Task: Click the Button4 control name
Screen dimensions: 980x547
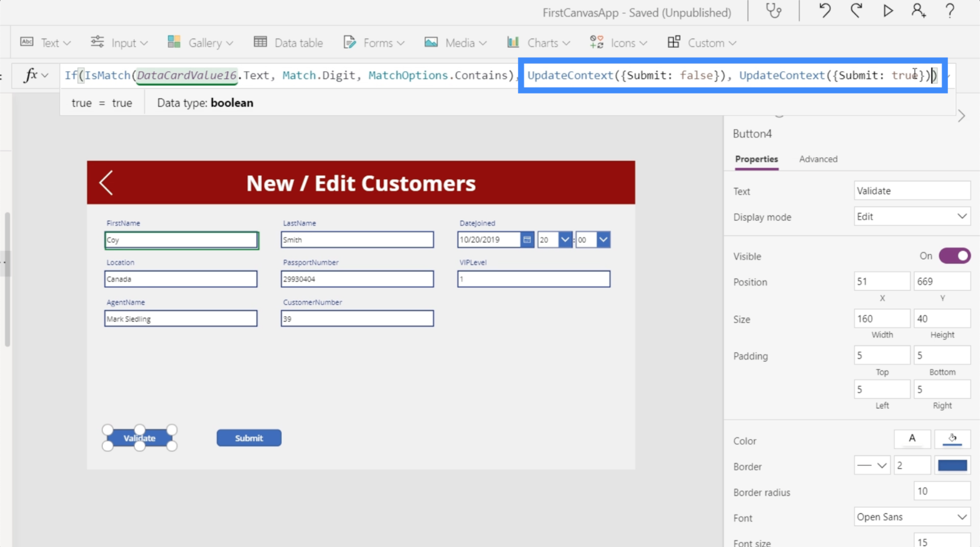Action: tap(752, 134)
